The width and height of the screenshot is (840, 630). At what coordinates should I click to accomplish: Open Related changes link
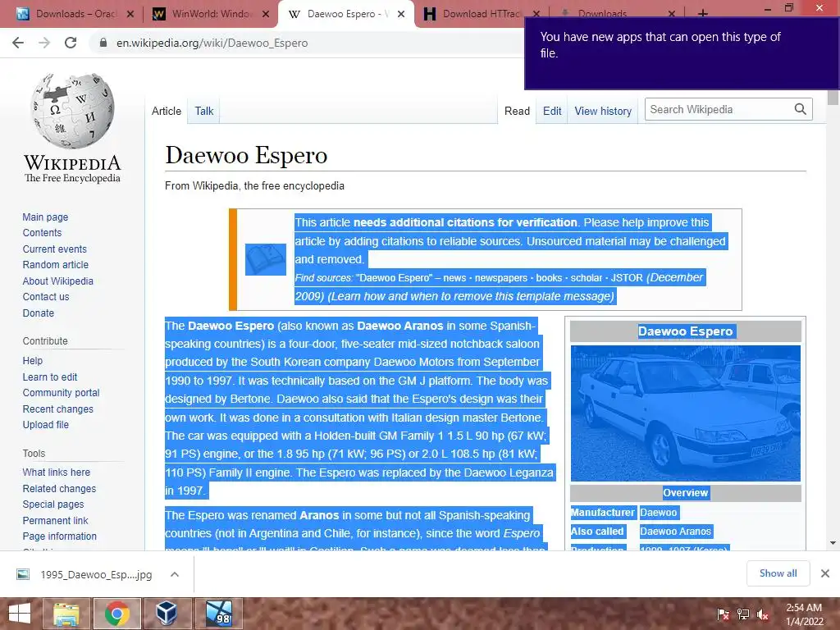(x=59, y=488)
